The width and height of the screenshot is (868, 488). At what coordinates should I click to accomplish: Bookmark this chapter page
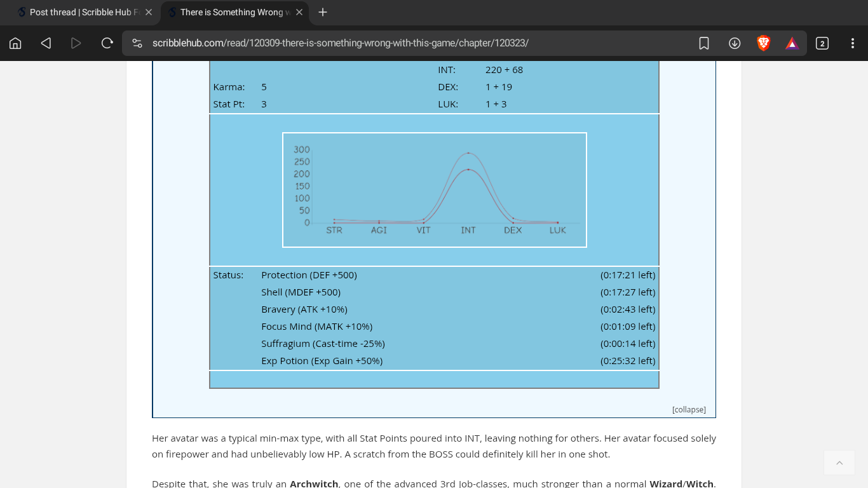[x=704, y=43]
